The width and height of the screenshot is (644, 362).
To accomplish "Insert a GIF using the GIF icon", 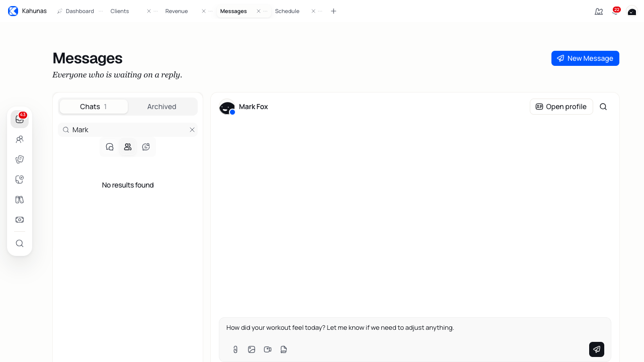I will (284, 349).
